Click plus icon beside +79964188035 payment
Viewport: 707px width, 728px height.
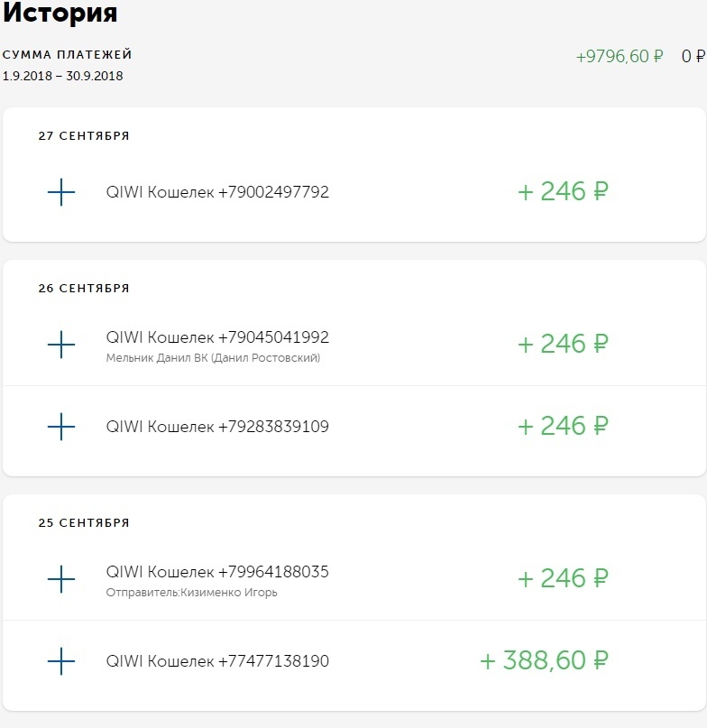60,578
